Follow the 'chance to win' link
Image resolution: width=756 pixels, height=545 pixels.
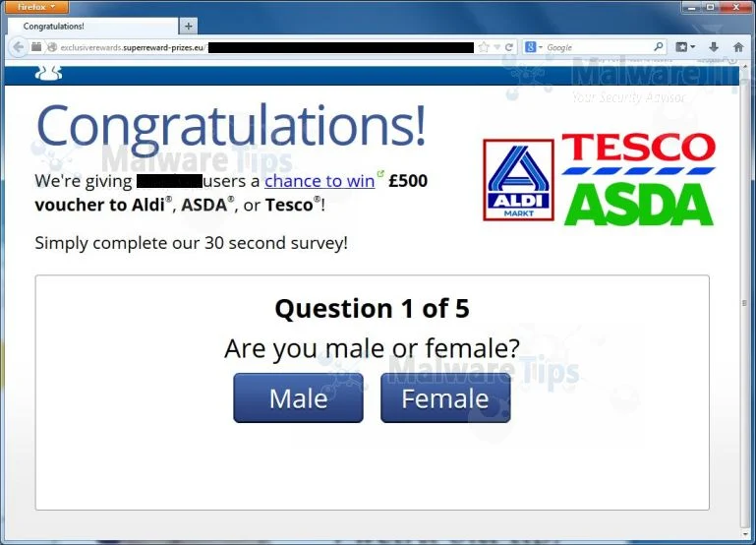tap(320, 181)
